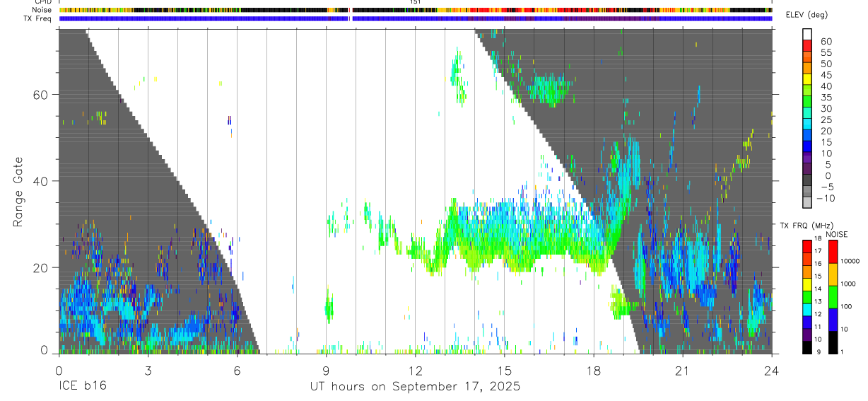Click the 'ELEV (deg)' colorbar title
This screenshot has height=401, width=868.
[808, 15]
